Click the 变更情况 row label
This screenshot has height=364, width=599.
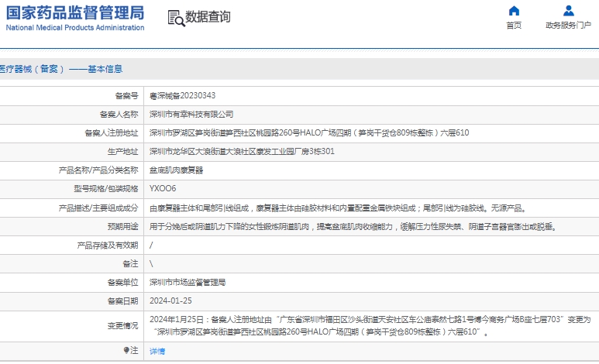pos(122,326)
